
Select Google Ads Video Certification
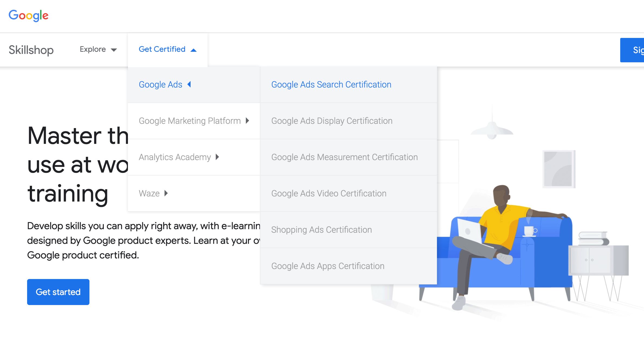click(x=329, y=193)
